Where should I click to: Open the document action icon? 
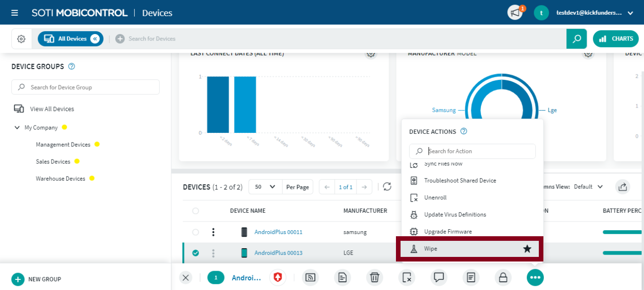[343, 277]
